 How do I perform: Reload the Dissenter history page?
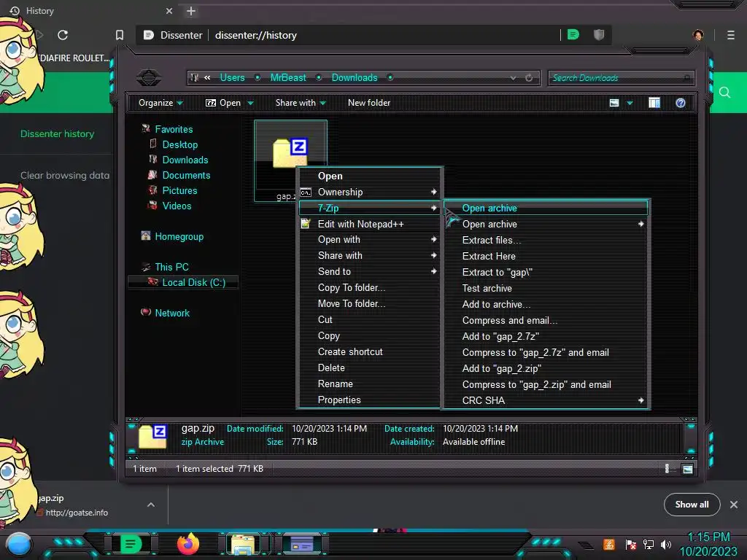pyautogui.click(x=63, y=35)
